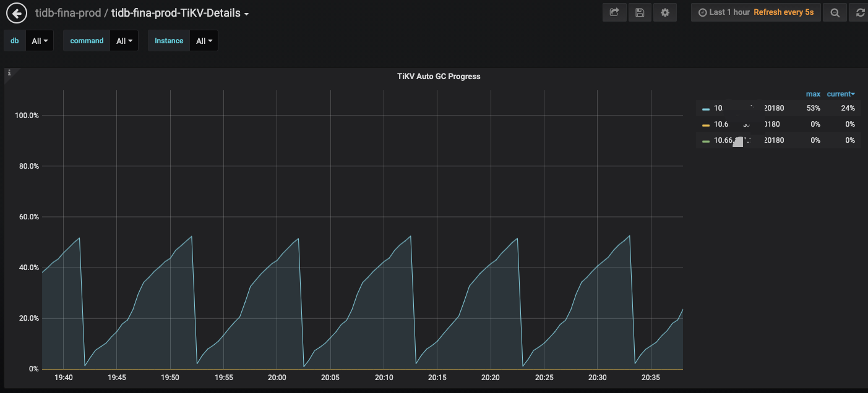Viewport: 868px width, 393px height.
Task: Sort legend by max column
Action: (x=813, y=94)
